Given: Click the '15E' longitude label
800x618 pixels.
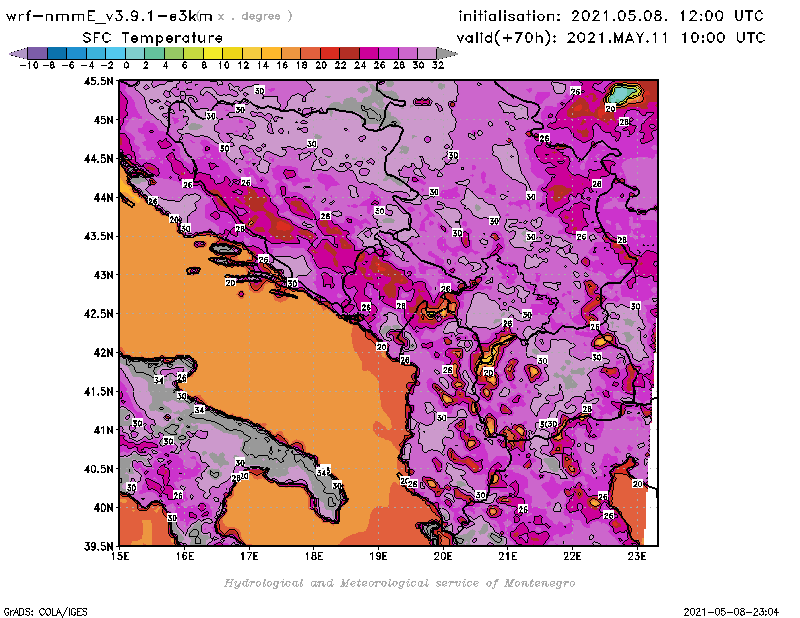Looking at the screenshot, I should tap(120, 556).
